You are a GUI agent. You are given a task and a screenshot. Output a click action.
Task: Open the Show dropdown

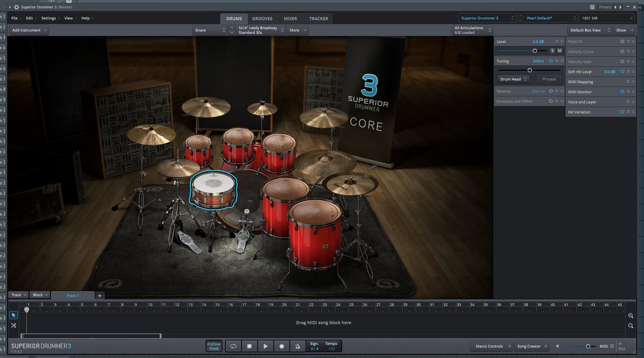(x=624, y=30)
